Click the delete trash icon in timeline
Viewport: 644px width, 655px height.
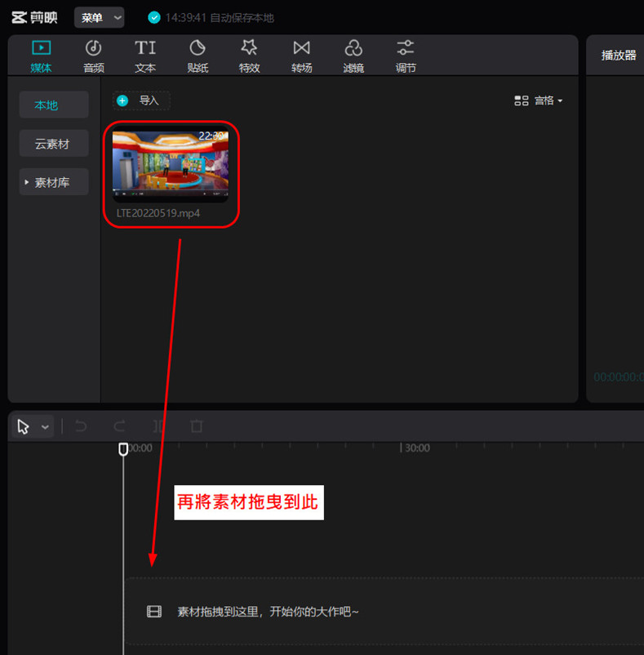click(x=196, y=426)
